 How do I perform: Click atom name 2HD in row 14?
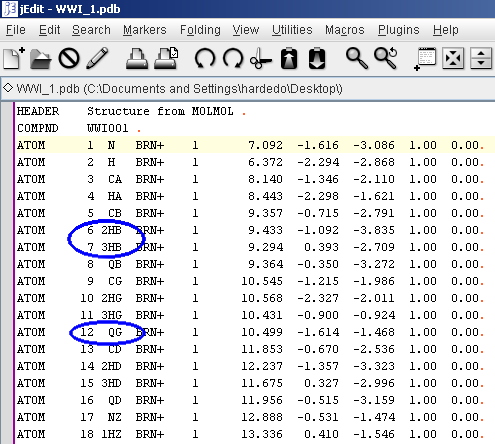point(111,366)
